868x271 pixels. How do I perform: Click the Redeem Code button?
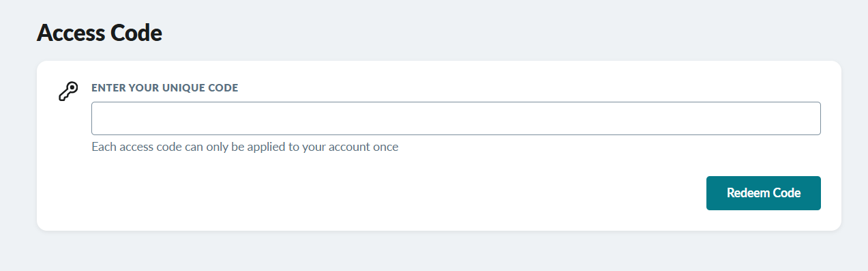coord(763,193)
